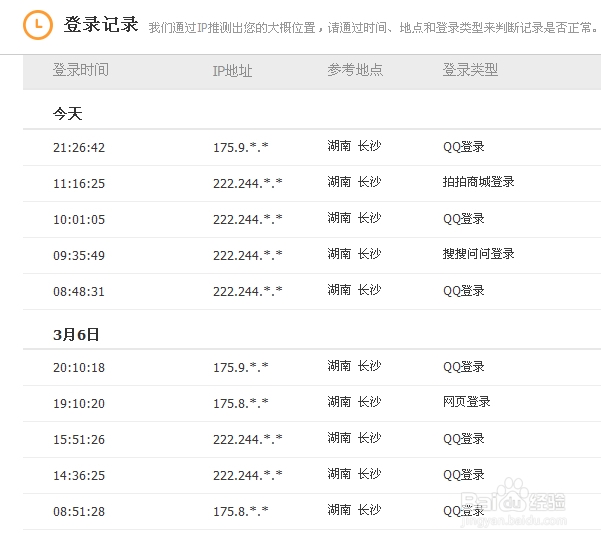Click IP 222.244.*.* in the 15:51:26 row
This screenshot has width=601, height=542.
pos(248,440)
